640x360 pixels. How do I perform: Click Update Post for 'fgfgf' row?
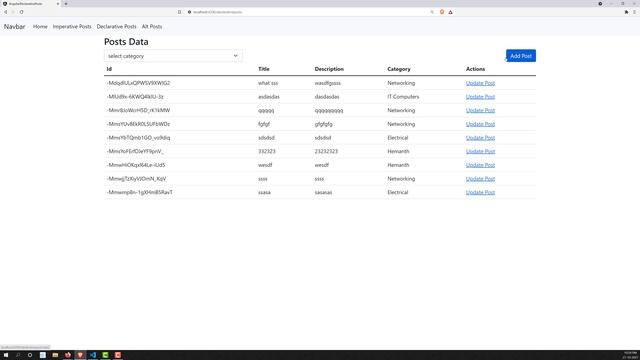click(x=480, y=124)
